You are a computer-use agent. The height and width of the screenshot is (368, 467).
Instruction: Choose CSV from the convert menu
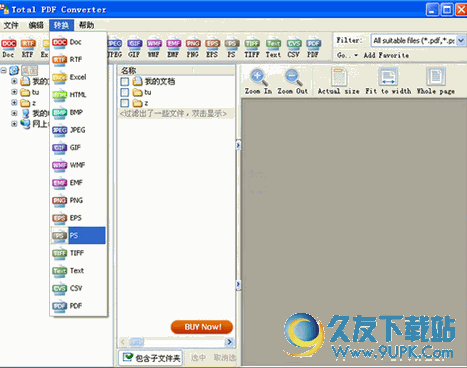(78, 288)
